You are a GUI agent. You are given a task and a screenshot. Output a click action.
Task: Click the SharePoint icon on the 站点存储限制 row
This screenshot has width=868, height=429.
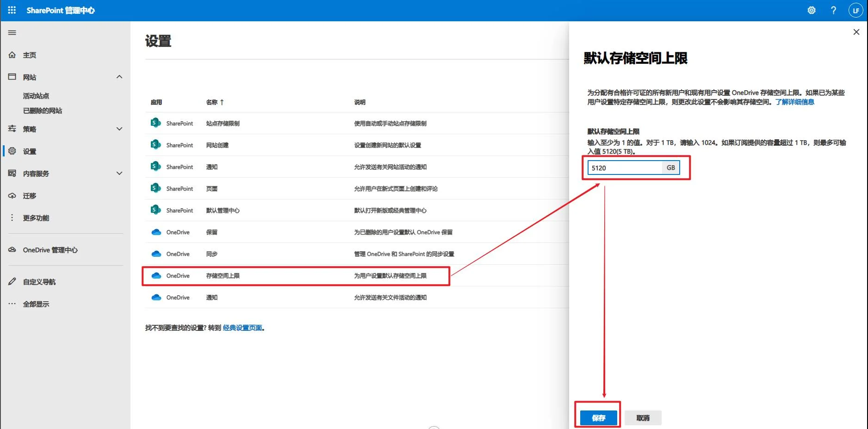[155, 123]
